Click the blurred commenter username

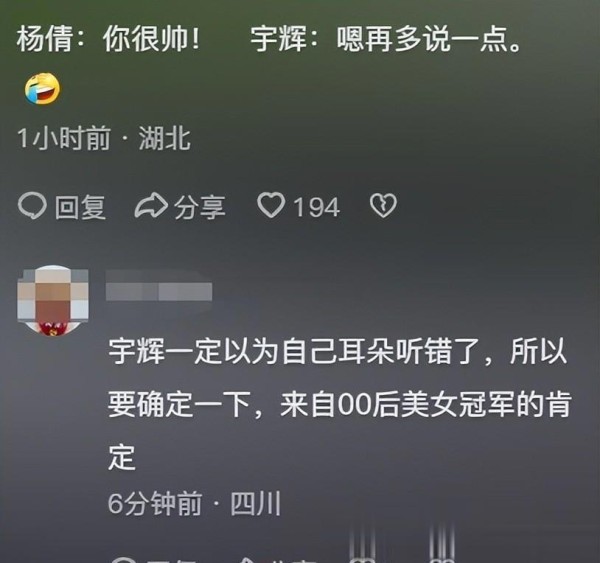159,292
